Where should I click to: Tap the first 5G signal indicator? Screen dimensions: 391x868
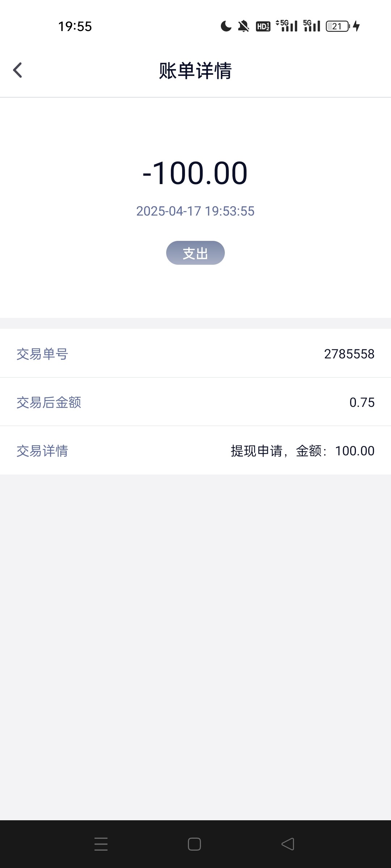tap(287, 26)
